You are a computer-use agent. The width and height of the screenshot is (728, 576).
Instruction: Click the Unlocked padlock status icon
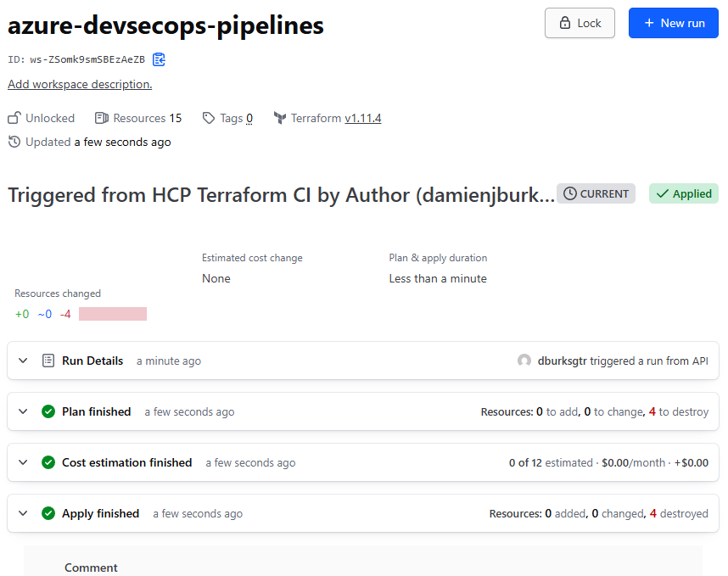14,118
